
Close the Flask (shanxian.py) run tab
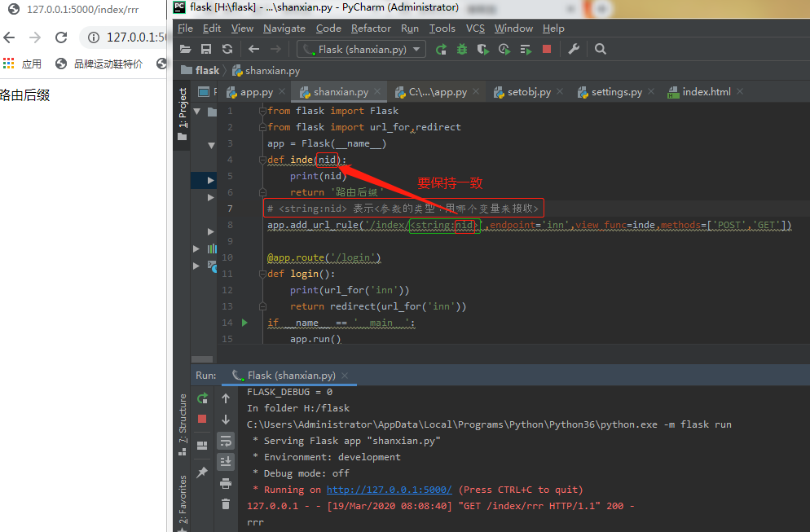[345, 376]
